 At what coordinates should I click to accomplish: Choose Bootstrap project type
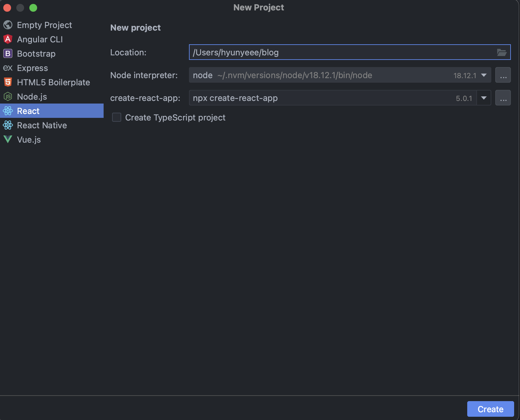point(52,54)
